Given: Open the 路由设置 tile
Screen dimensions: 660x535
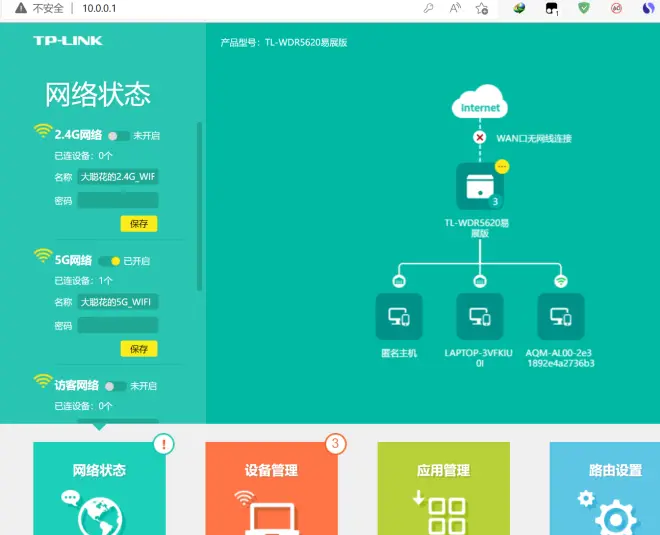Looking at the screenshot, I should 605,488.
